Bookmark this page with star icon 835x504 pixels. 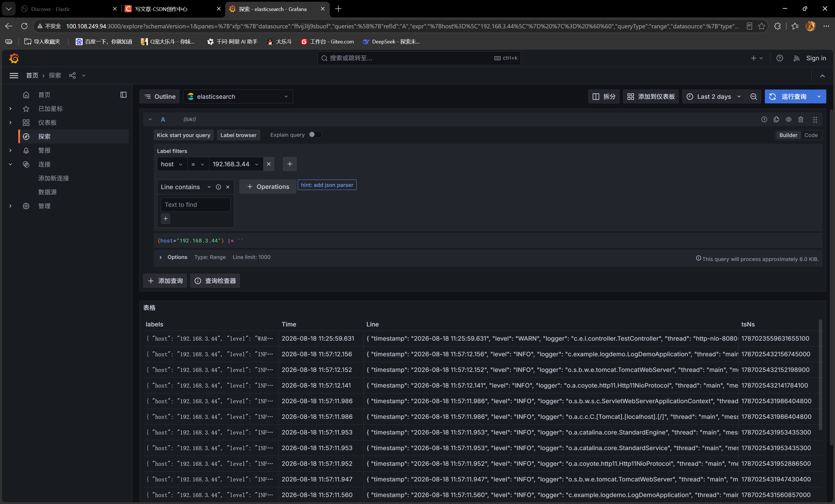762,26
